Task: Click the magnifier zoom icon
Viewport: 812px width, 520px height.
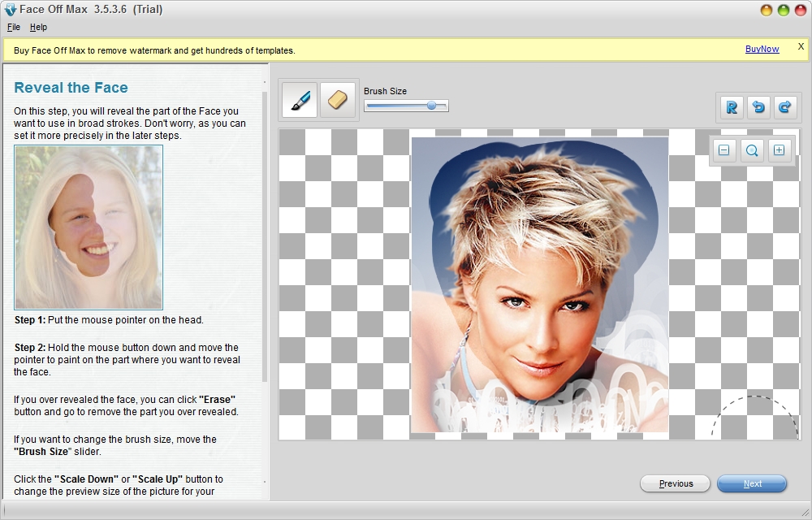Action: [x=752, y=150]
